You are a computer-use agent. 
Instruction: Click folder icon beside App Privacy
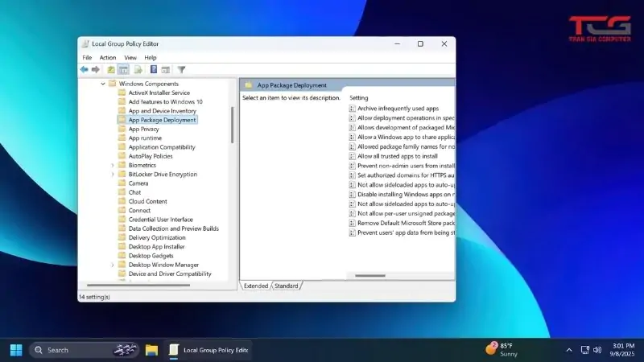[122, 129]
